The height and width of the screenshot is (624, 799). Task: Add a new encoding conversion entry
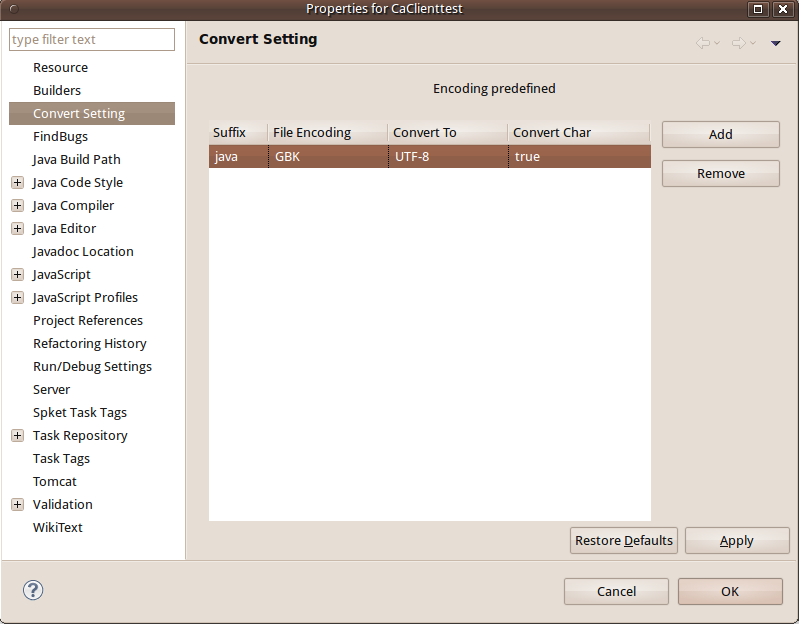(721, 134)
